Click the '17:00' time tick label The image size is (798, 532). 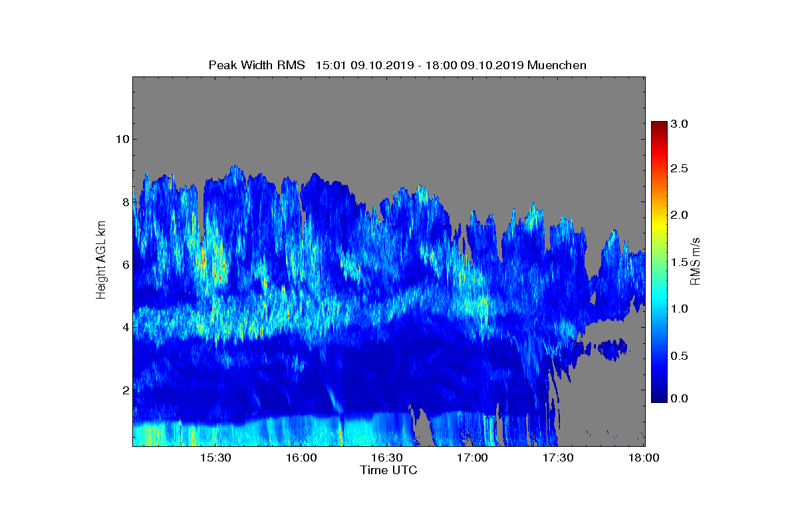pyautogui.click(x=473, y=458)
